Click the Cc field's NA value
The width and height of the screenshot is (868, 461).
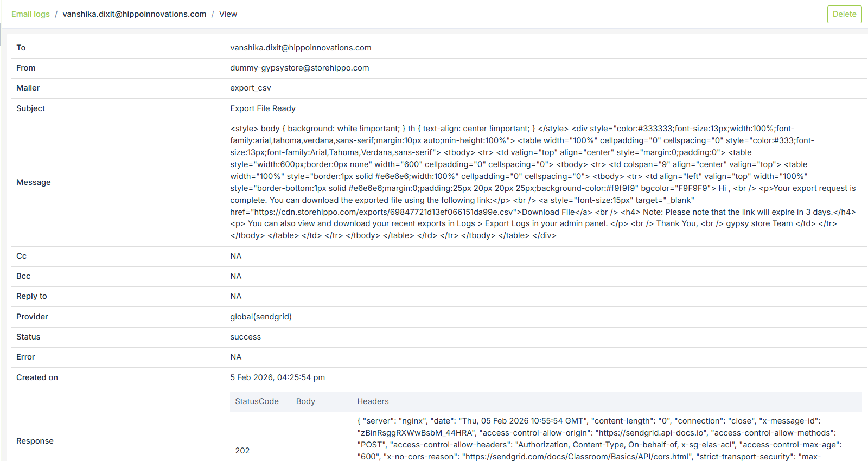[235, 256]
